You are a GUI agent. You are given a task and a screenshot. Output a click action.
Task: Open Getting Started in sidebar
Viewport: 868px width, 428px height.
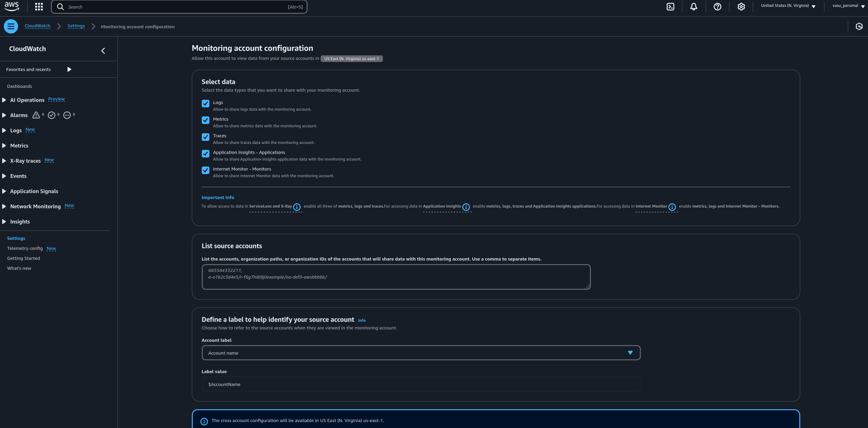tap(24, 258)
